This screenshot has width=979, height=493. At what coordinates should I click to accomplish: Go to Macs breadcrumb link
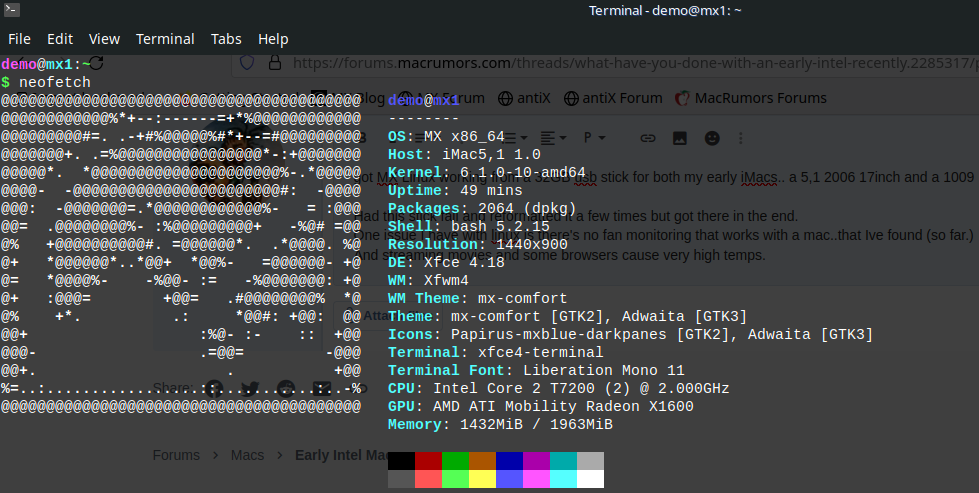(247, 456)
